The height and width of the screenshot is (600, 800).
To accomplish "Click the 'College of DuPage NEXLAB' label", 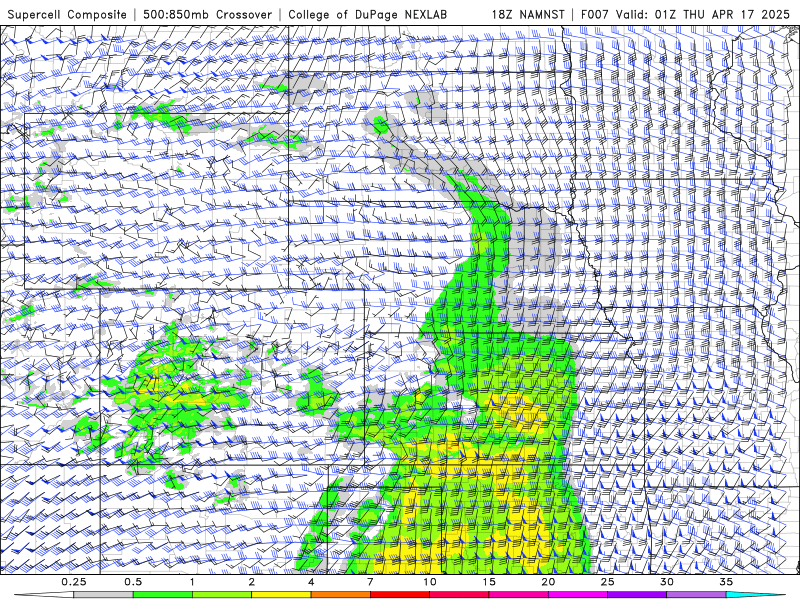I will click(x=367, y=15).
